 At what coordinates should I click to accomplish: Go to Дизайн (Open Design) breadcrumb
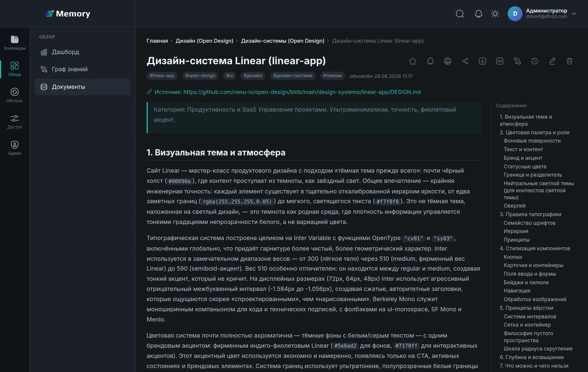[204, 41]
